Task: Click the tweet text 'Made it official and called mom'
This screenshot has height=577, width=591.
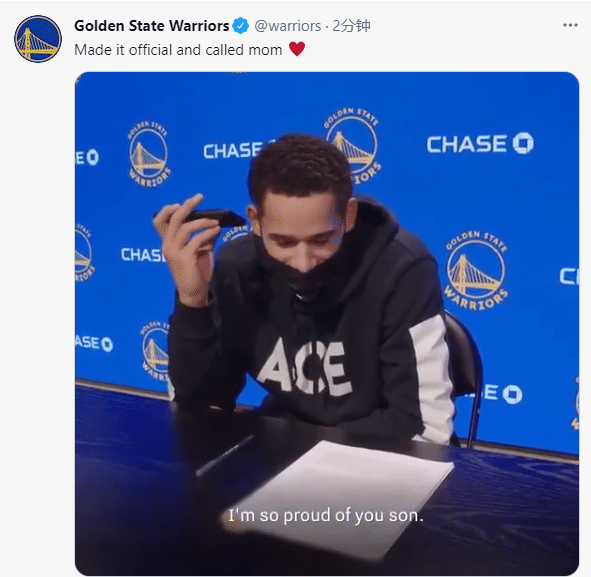Action: (178, 50)
